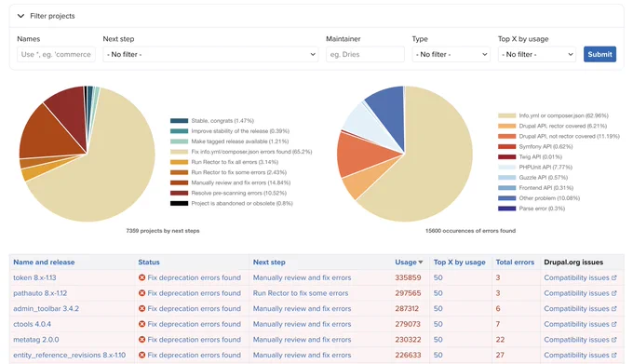Image resolution: width=633 pixels, height=364 pixels.
Task: Open the Top X by usage dropdown
Action: [x=537, y=54]
